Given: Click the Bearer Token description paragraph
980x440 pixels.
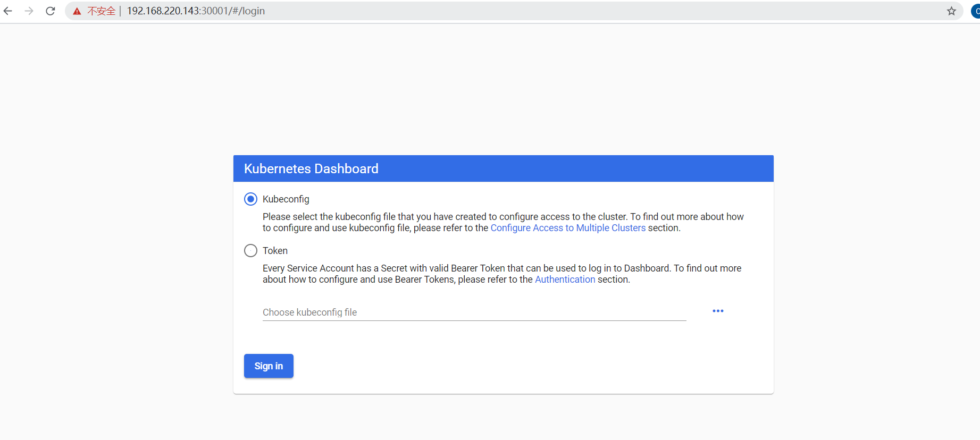Looking at the screenshot, I should [502, 274].
